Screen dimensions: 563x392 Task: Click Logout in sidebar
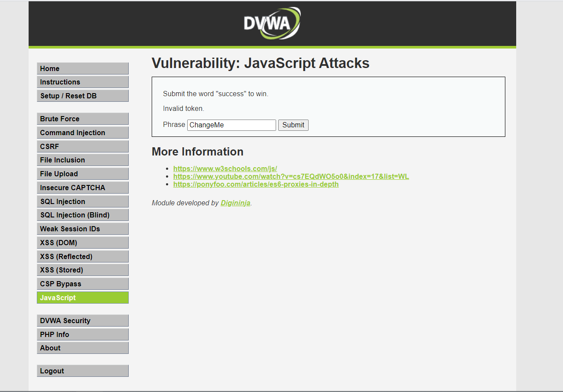[x=82, y=371]
